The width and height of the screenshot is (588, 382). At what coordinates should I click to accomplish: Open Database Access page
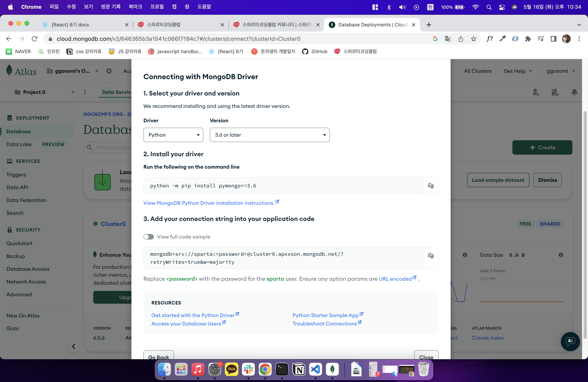(x=28, y=269)
